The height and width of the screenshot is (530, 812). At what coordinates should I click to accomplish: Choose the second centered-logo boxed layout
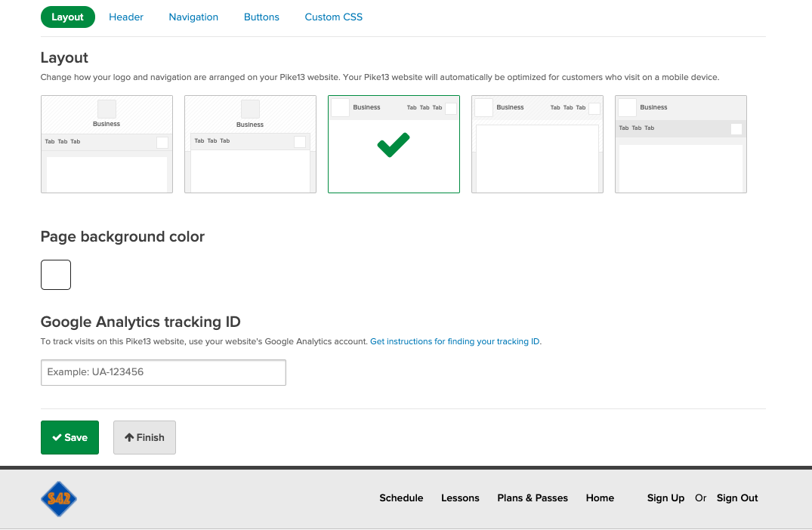[x=250, y=144]
